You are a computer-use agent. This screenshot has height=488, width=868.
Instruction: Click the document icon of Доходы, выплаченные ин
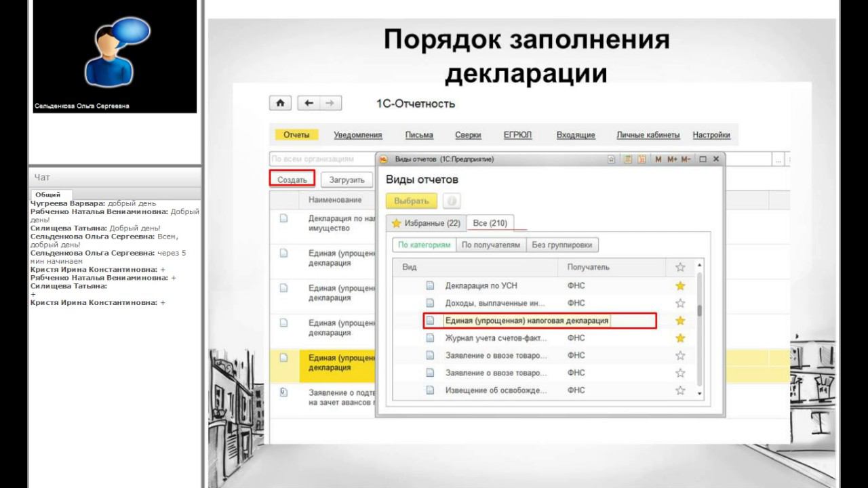[430, 303]
